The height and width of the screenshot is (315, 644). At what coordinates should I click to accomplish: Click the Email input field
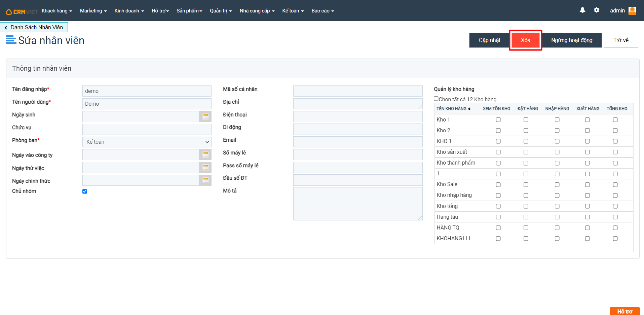tap(357, 142)
